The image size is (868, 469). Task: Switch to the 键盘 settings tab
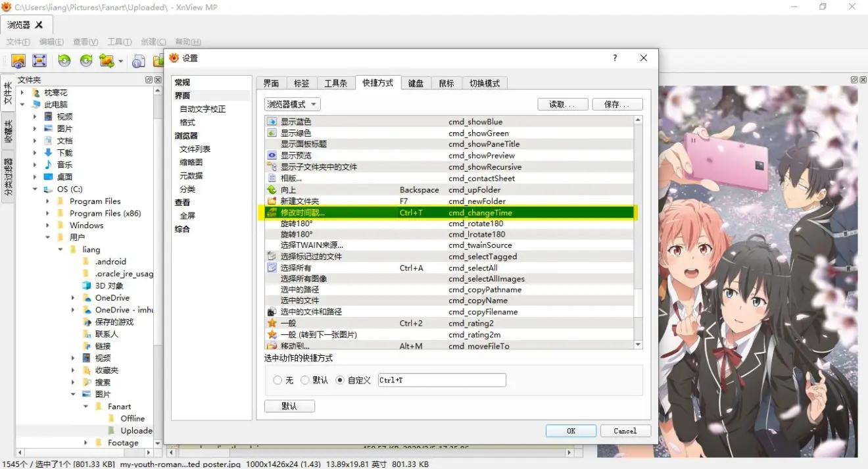coord(416,83)
